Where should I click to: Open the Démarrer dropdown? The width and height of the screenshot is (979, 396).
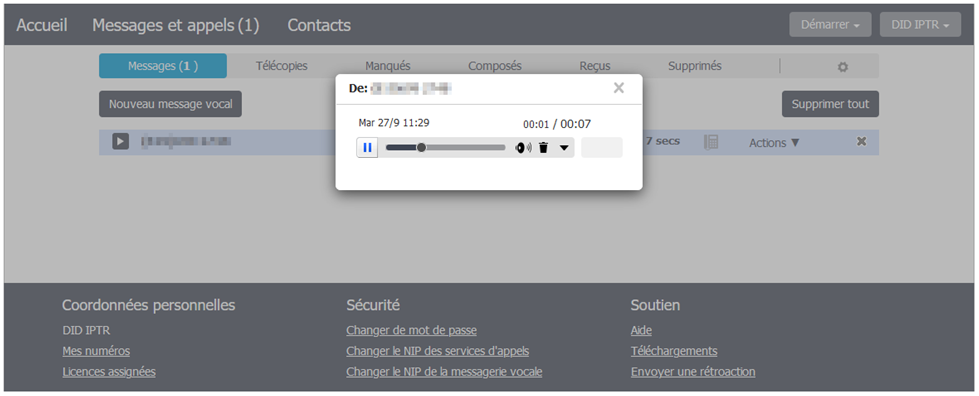[830, 25]
